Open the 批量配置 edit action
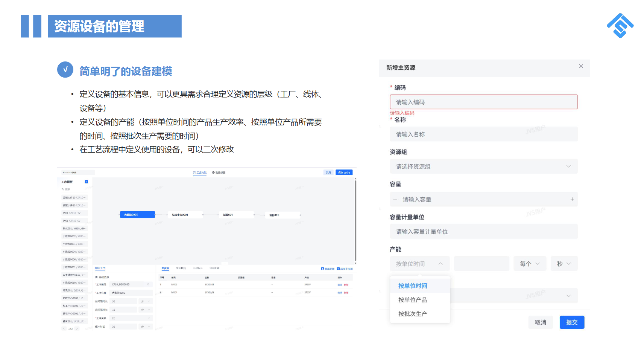 click(x=328, y=269)
